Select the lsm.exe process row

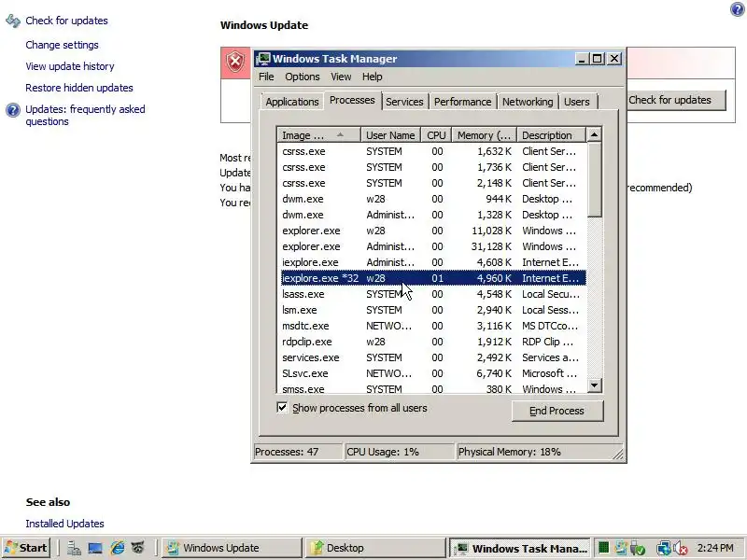pyautogui.click(x=433, y=310)
